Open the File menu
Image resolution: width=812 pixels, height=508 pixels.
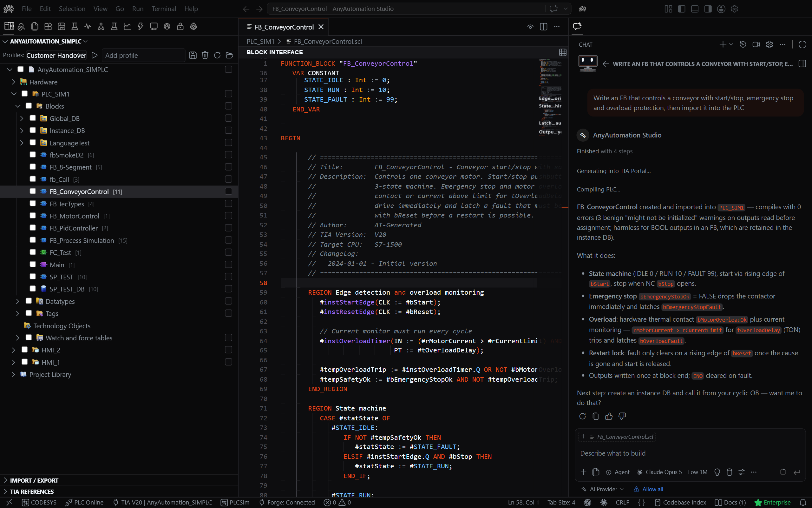pyautogui.click(x=27, y=9)
